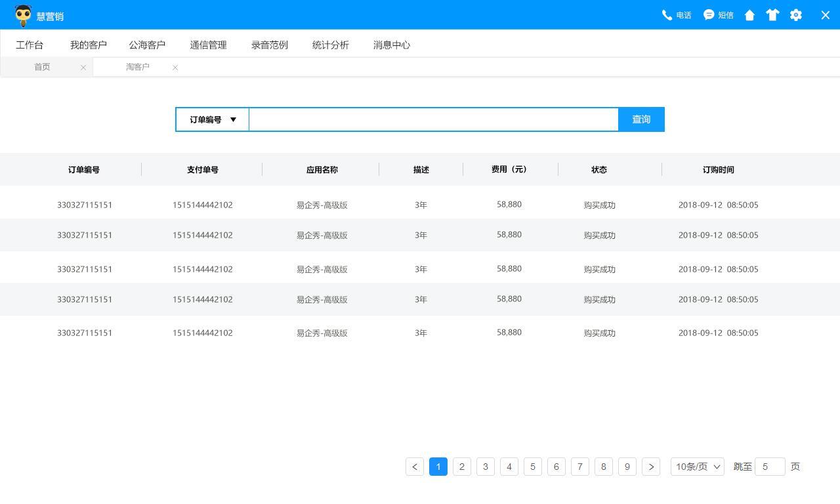
Task: Select page 9 in pagination
Action: (x=627, y=467)
